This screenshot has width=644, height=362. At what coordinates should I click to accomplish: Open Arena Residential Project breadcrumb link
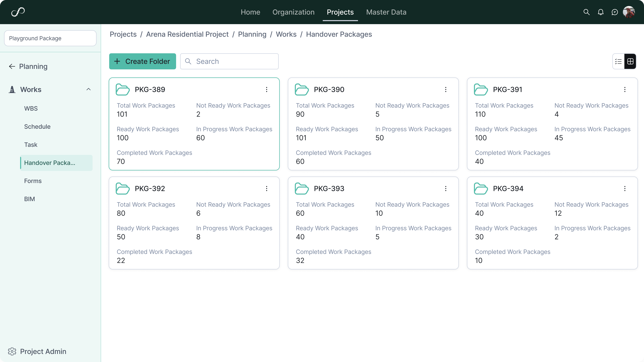click(x=187, y=34)
